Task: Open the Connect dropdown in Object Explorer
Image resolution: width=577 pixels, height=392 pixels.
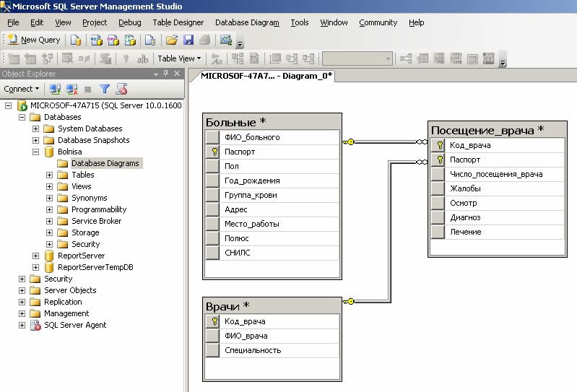Action: click(x=22, y=89)
